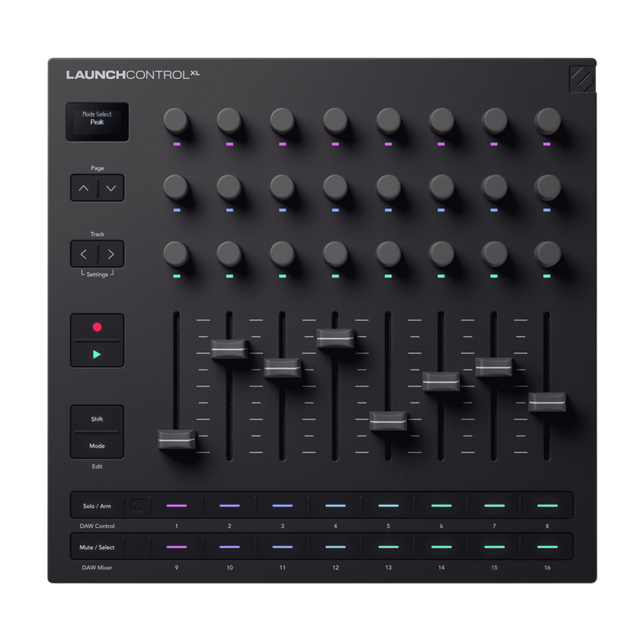
Task: Click the seventh knob with green LED
Action: click(494, 254)
